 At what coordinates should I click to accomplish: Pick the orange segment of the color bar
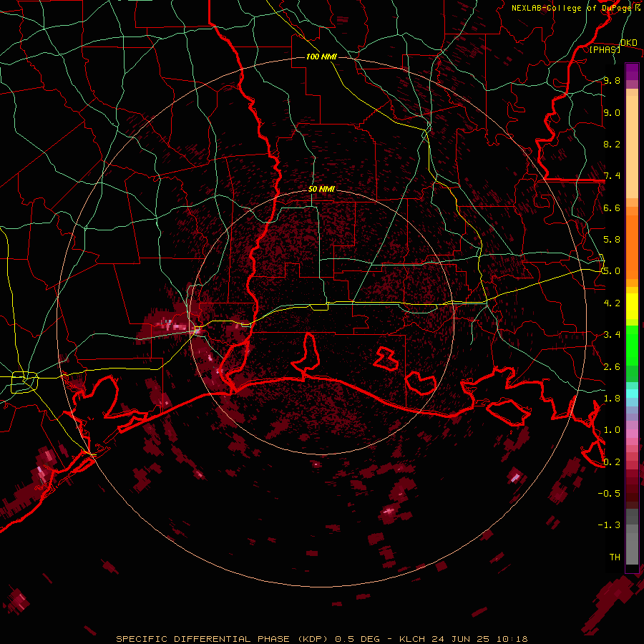(x=632, y=246)
